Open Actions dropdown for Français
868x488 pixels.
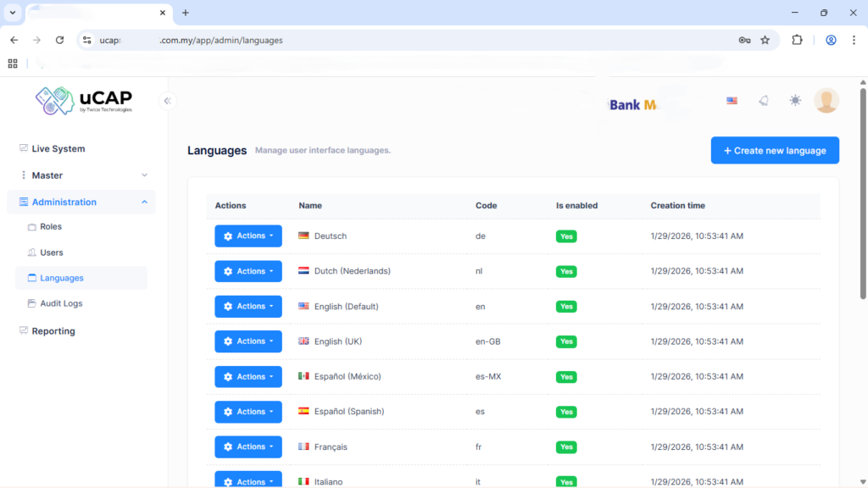click(x=248, y=446)
